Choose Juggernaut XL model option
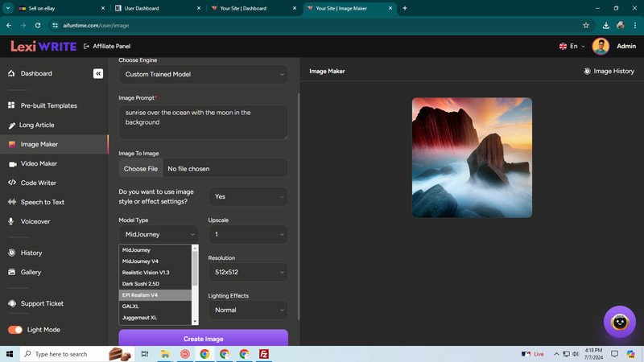 pyautogui.click(x=155, y=318)
